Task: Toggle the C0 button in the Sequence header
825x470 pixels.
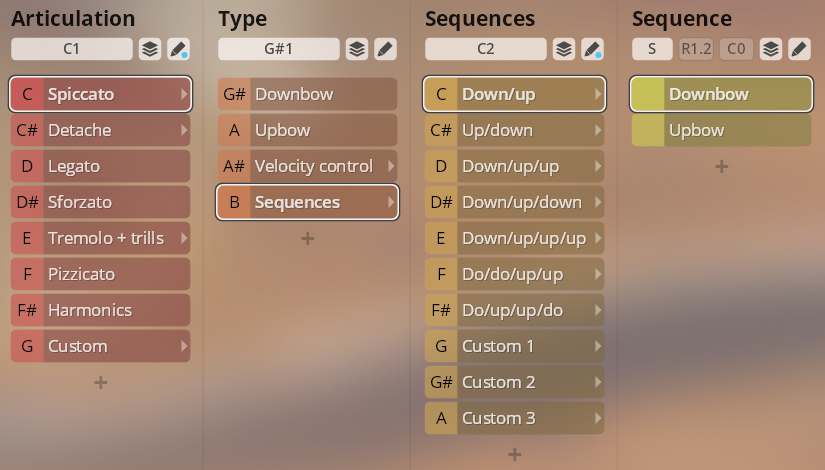Action: point(736,49)
